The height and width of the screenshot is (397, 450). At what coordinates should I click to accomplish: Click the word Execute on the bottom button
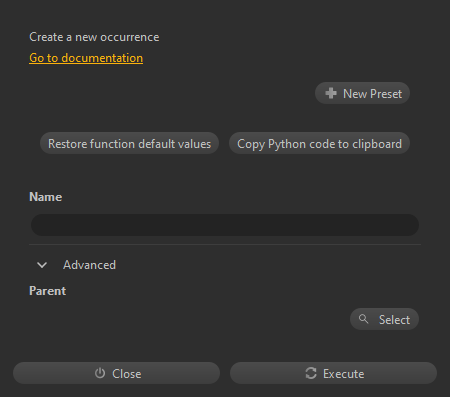pos(343,374)
